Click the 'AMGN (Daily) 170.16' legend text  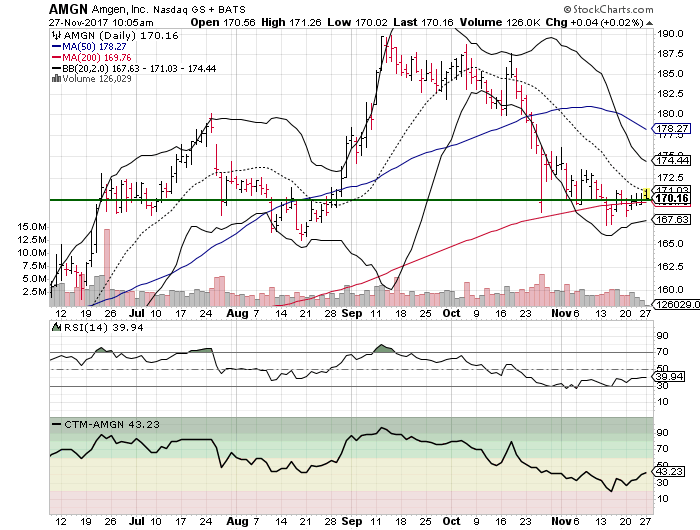(121, 36)
